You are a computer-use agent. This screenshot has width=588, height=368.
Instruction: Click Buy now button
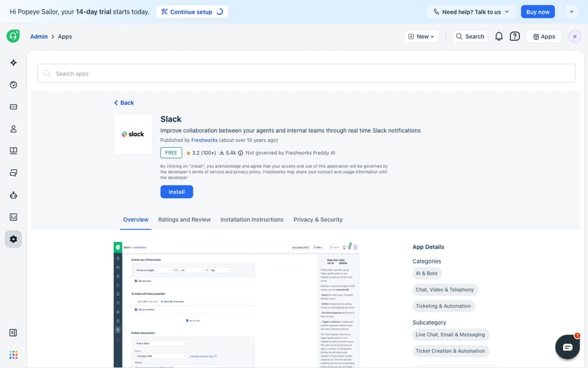[538, 12]
